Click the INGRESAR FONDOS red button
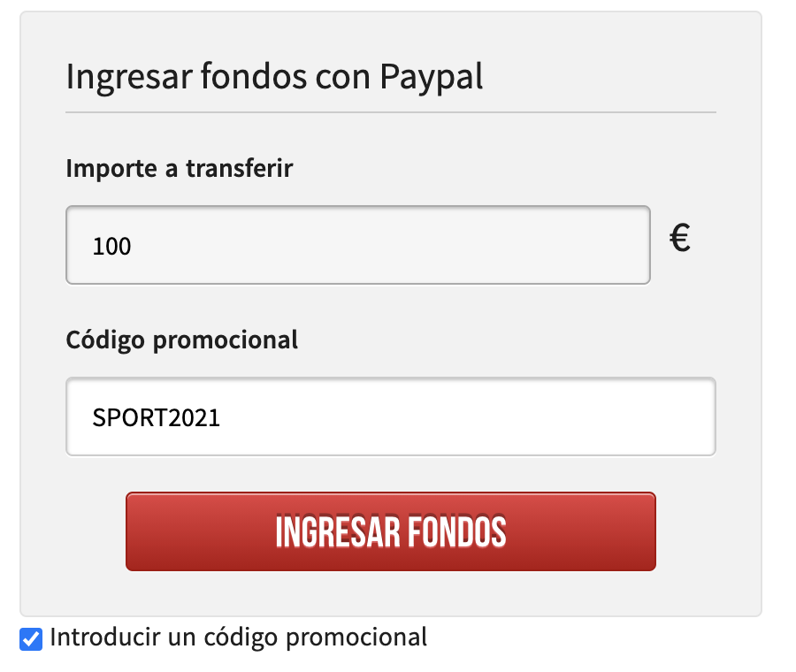Screen dimensions: 796x672 pos(390,531)
